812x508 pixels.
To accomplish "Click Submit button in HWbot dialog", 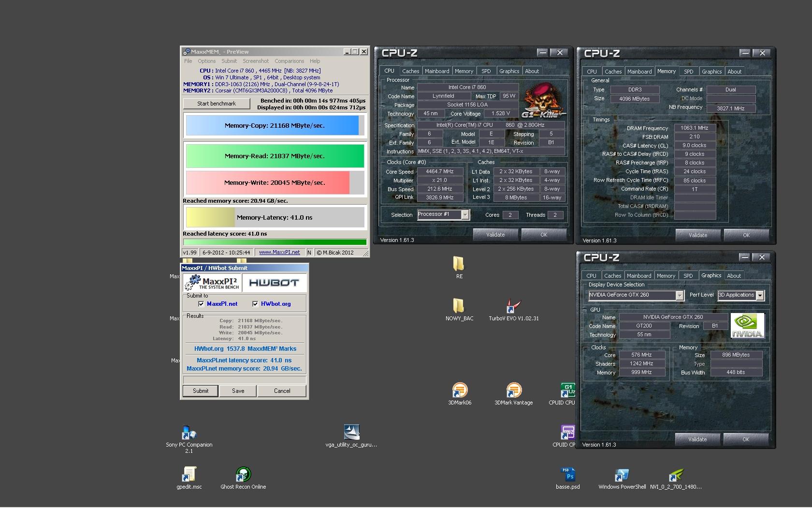I will click(x=201, y=391).
